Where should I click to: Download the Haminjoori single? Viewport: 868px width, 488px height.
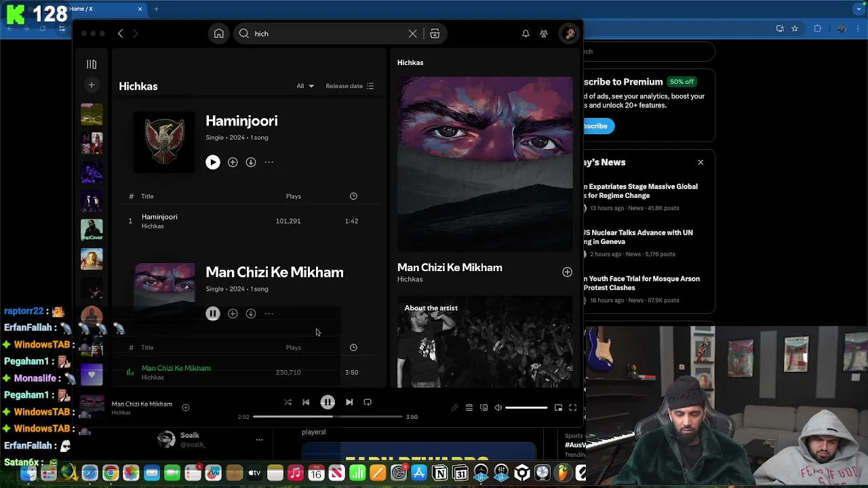[251, 162]
